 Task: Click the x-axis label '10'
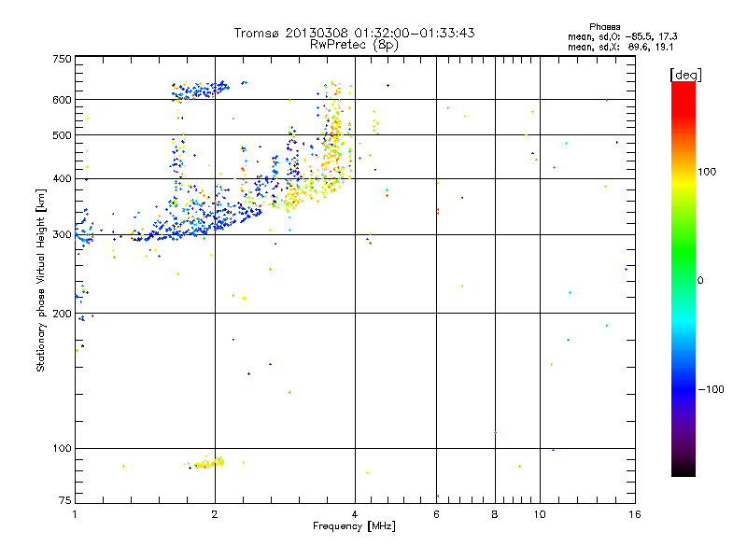coord(540,514)
